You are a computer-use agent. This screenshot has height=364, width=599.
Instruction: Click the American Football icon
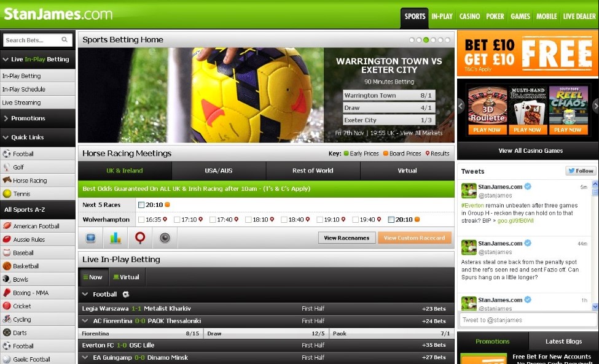pyautogui.click(x=7, y=226)
